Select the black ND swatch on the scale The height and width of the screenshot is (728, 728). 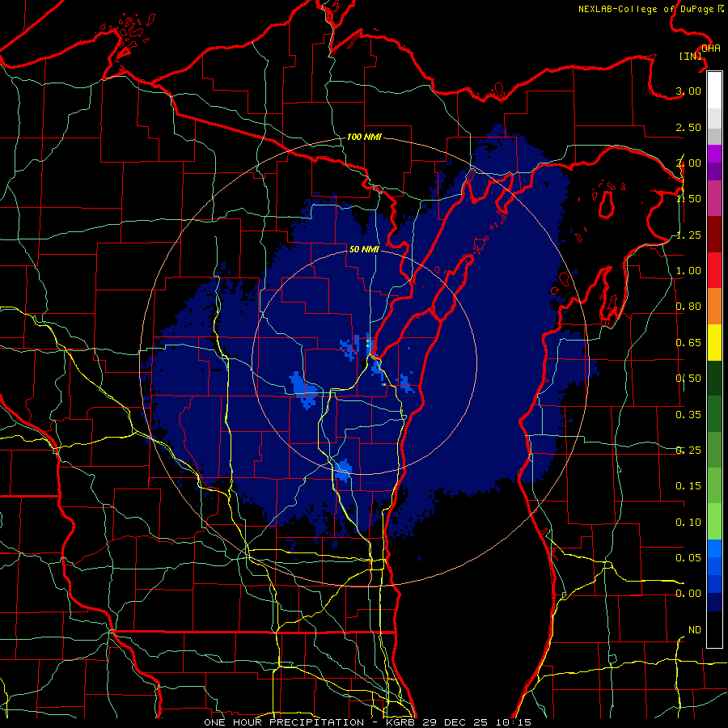tap(714, 629)
